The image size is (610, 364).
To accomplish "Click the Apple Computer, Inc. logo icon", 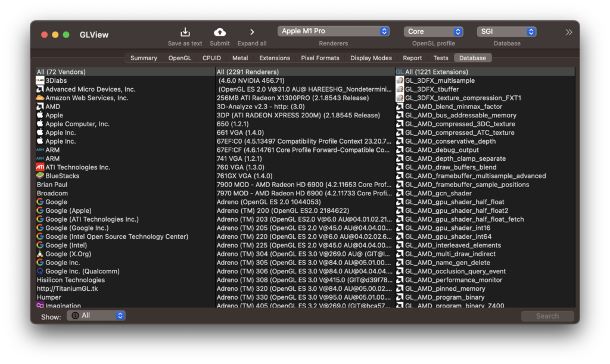I will 40,124.
